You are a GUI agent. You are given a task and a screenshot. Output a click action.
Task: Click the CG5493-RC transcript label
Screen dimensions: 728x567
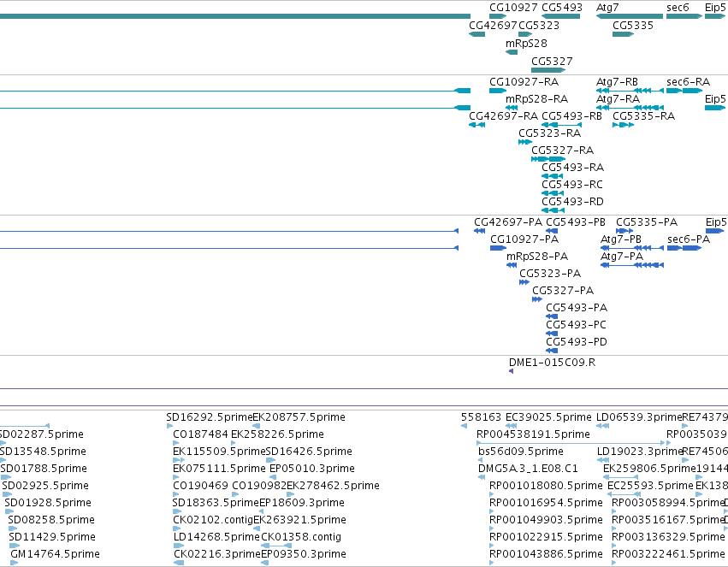click(572, 185)
